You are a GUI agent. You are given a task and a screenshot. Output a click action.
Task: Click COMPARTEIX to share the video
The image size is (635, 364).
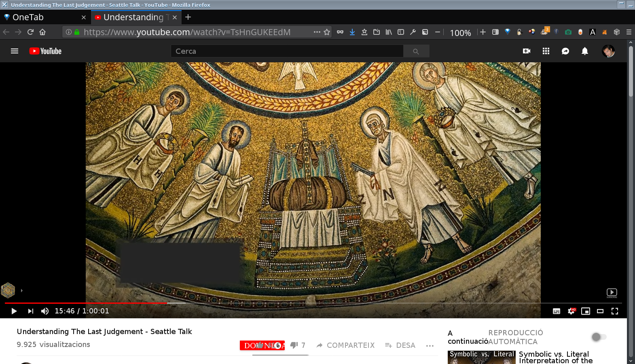[345, 345]
